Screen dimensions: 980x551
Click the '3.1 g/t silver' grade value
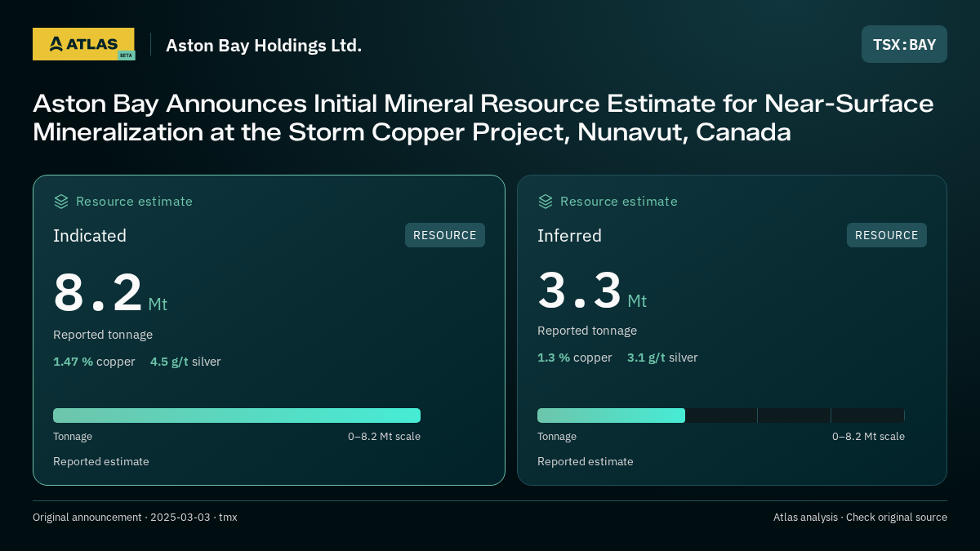[x=662, y=358]
